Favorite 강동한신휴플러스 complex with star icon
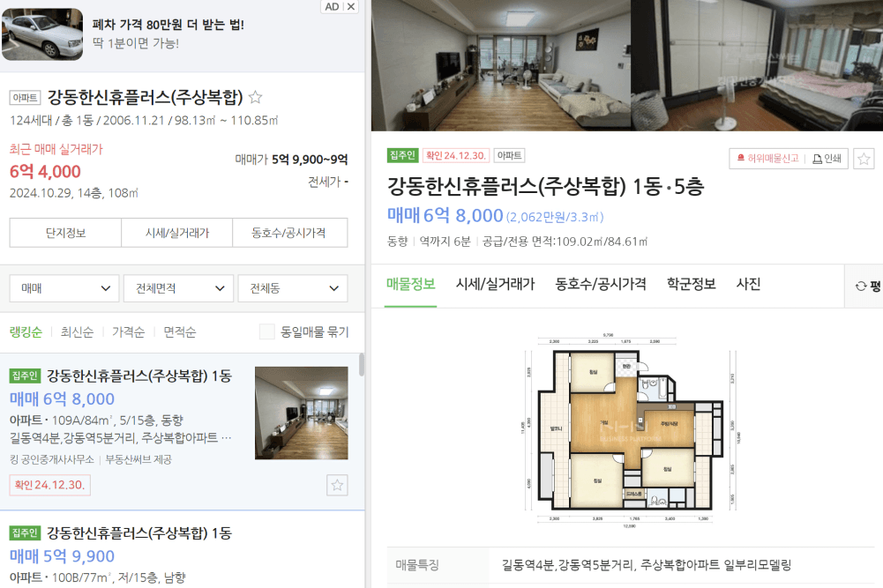This screenshot has width=883, height=588. [255, 97]
